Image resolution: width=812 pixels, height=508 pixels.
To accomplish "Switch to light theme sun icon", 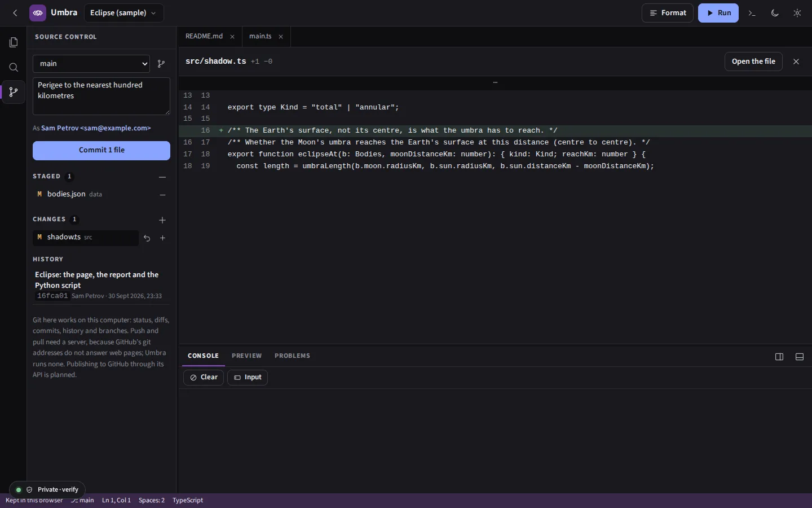I will coord(797,13).
